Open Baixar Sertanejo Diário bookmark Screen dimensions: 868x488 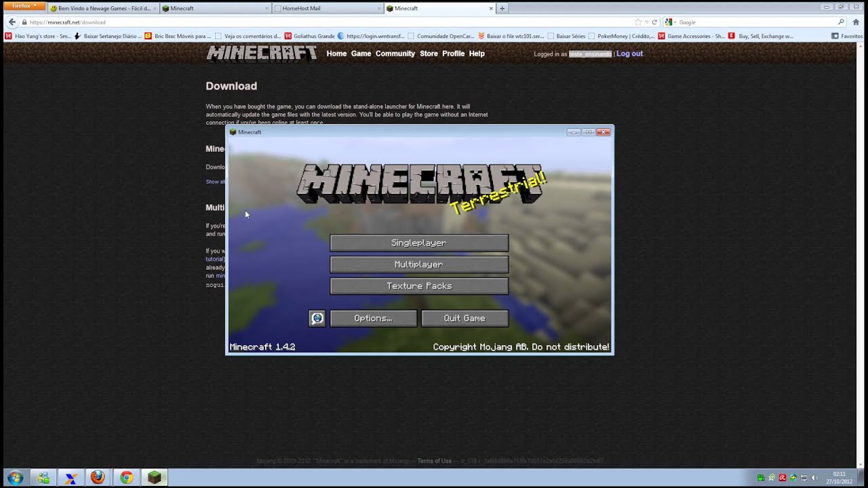click(108, 36)
